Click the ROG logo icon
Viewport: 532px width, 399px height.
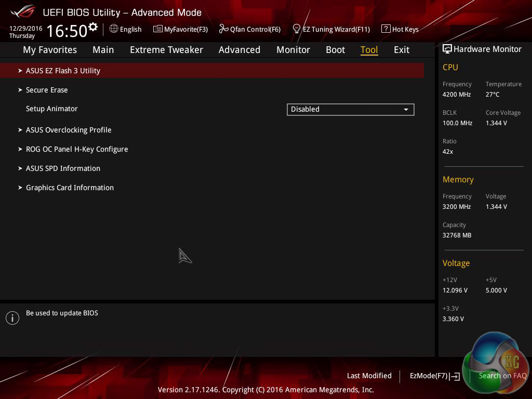pyautogui.click(x=23, y=12)
